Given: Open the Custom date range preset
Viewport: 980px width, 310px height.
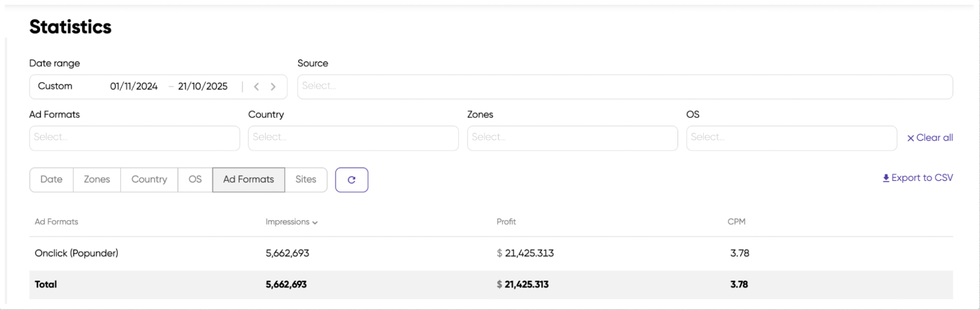Looking at the screenshot, I should (x=55, y=86).
